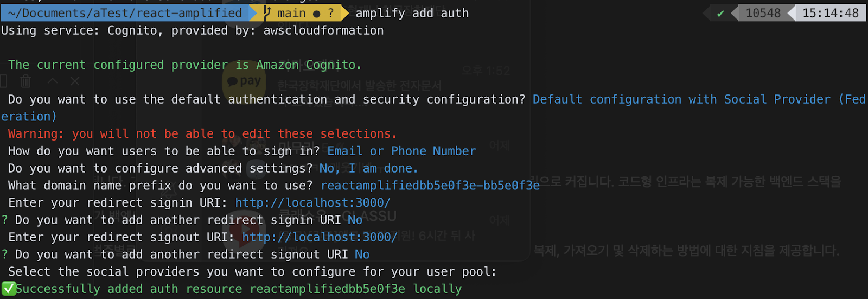Click the 15:14:48 clock segment

coord(831,13)
